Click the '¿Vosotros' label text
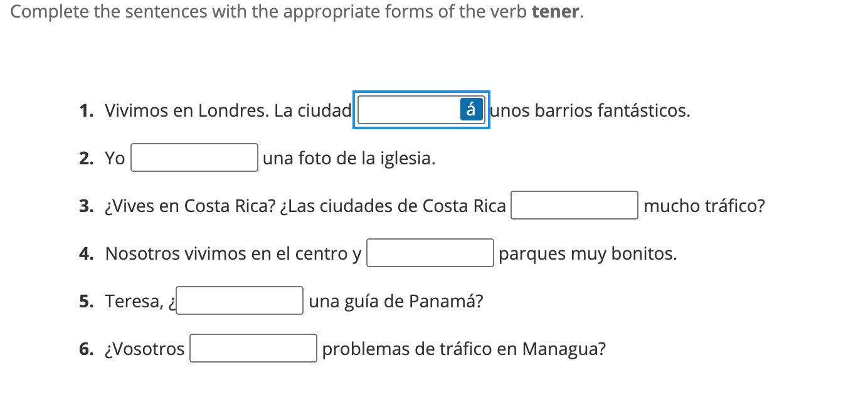The height and width of the screenshot is (419, 868). point(145,349)
